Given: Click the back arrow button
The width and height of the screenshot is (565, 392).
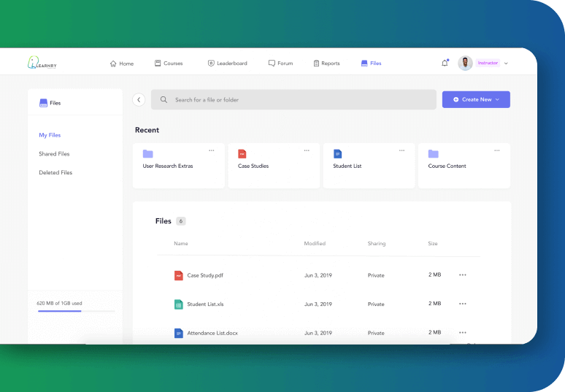Looking at the screenshot, I should tap(139, 100).
